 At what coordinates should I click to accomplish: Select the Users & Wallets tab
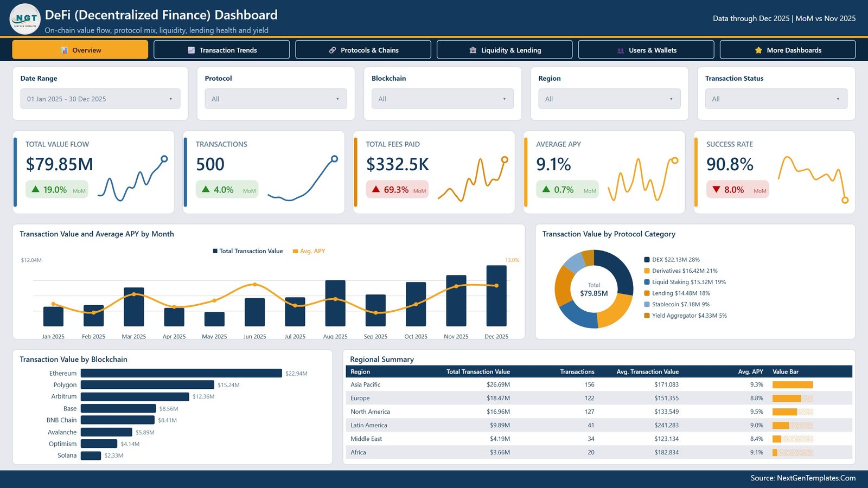[646, 50]
